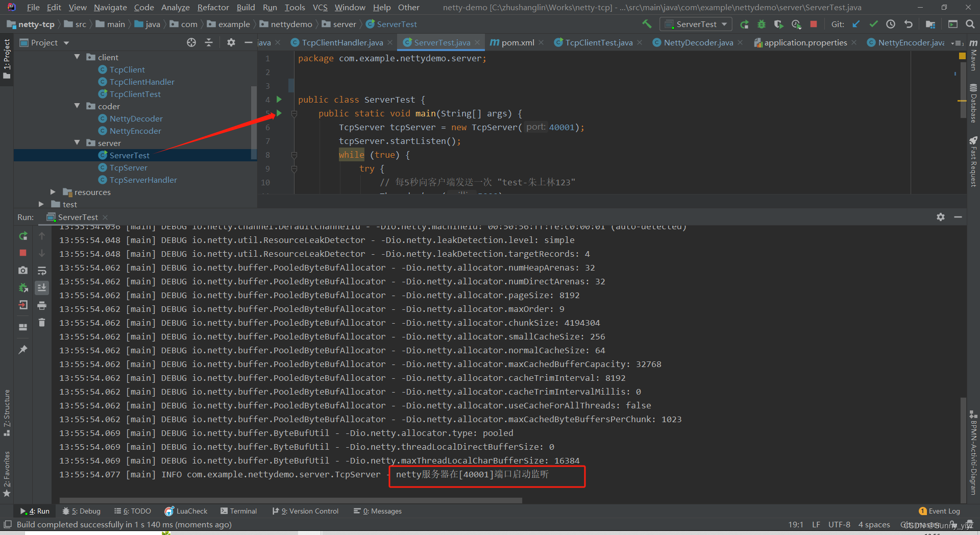Toggle scroll to end of console
Screen dimensions: 980x535
coord(42,288)
